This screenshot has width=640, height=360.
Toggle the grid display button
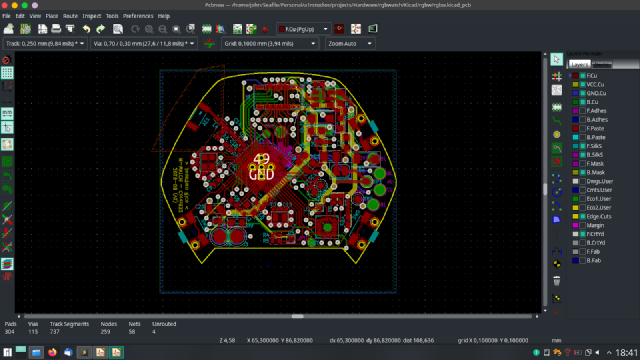click(x=7, y=73)
